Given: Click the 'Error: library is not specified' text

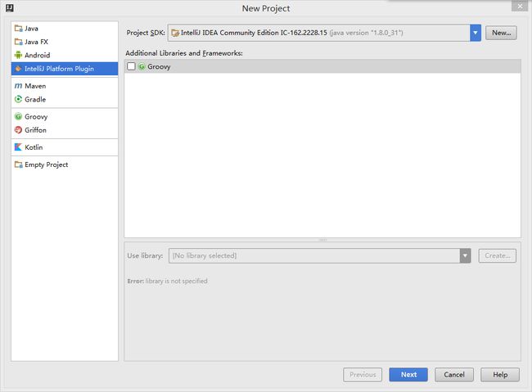Looking at the screenshot, I should [167, 281].
